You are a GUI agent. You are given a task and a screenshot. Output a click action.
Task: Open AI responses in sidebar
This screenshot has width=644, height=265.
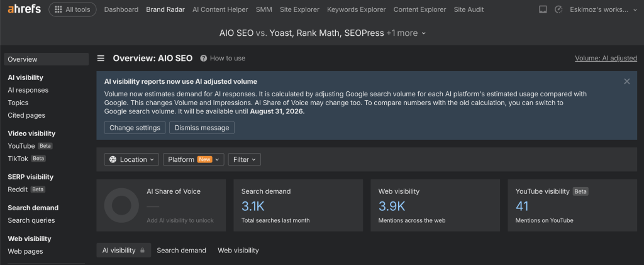click(28, 90)
